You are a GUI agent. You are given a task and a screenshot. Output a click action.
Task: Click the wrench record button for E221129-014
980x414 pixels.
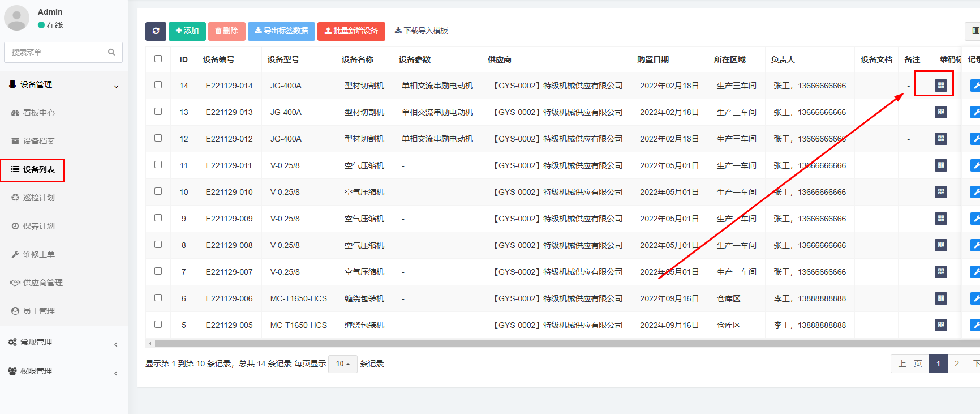coord(975,86)
